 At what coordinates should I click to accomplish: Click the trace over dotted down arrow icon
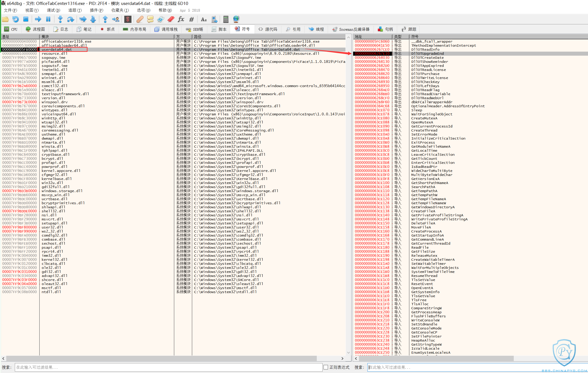(x=93, y=19)
